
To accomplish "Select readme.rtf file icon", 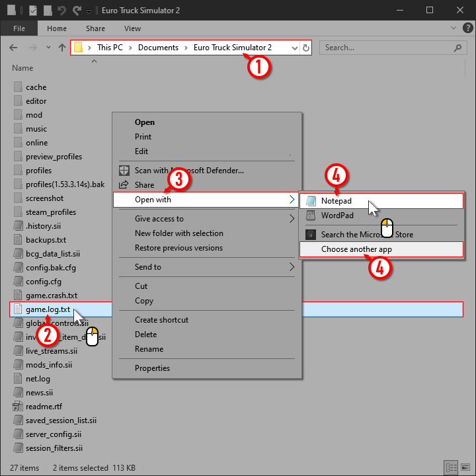I will (18, 407).
